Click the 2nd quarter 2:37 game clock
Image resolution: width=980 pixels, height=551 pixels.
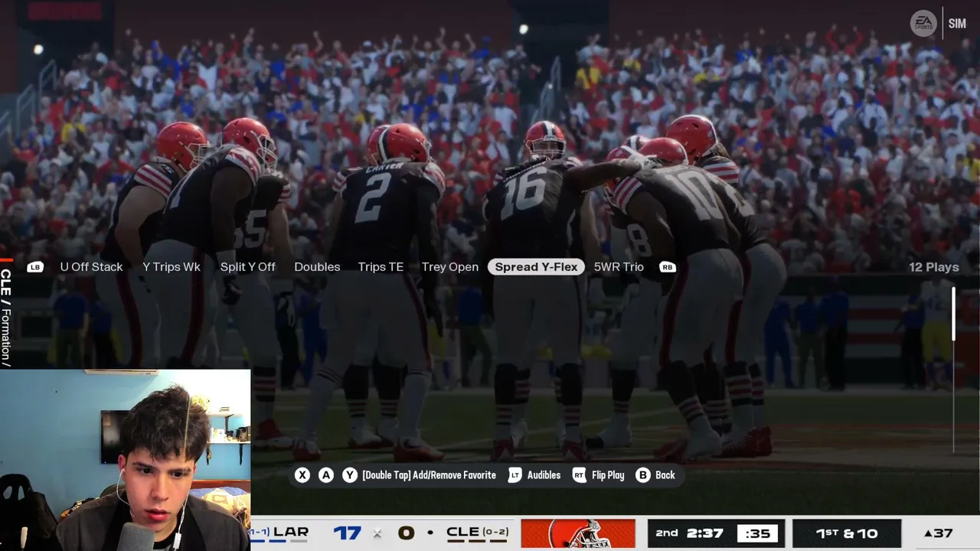pos(689,533)
